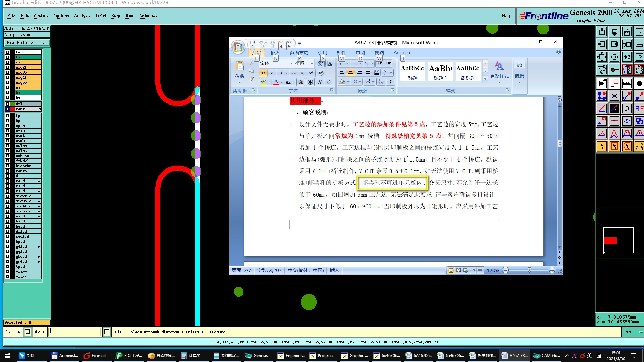Select the ruler measure tool icon
644x362 pixels.
coord(627,83)
